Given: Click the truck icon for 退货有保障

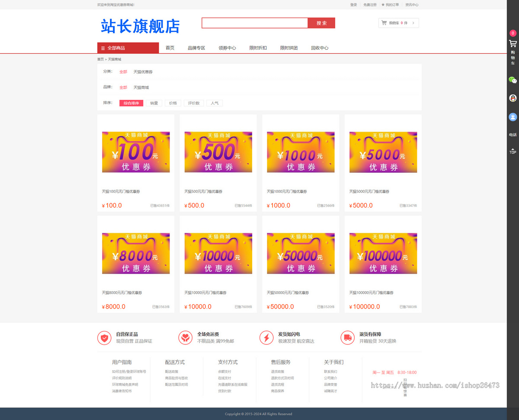Looking at the screenshot, I should pos(348,337).
